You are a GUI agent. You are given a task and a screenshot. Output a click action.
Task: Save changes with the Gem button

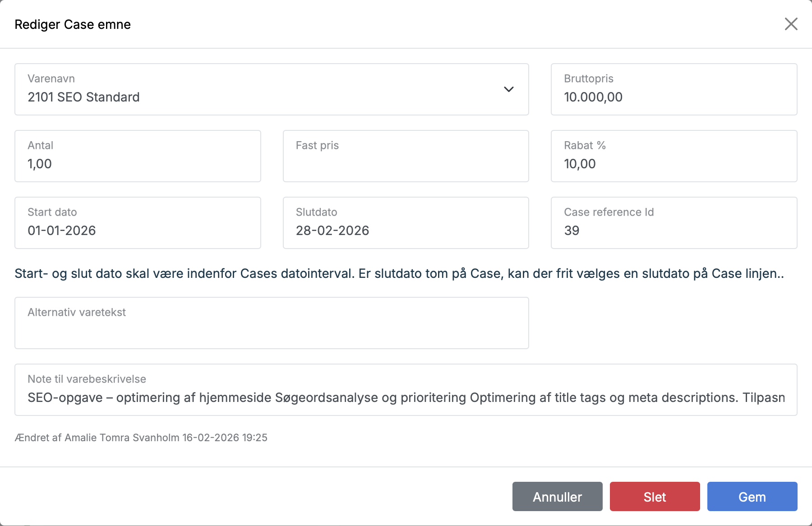point(752,497)
